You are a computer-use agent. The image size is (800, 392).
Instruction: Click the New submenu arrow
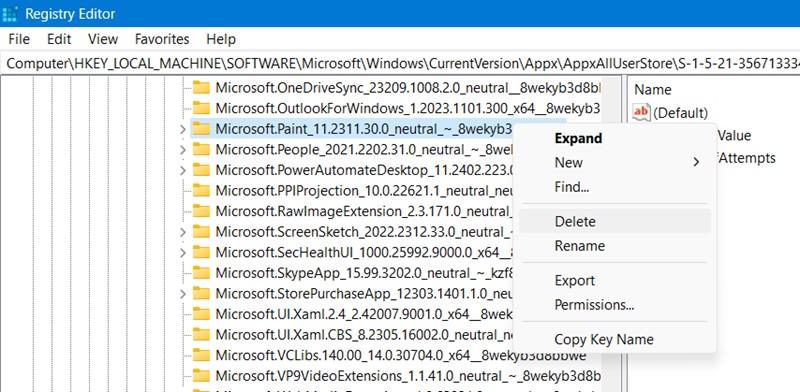[x=696, y=163]
